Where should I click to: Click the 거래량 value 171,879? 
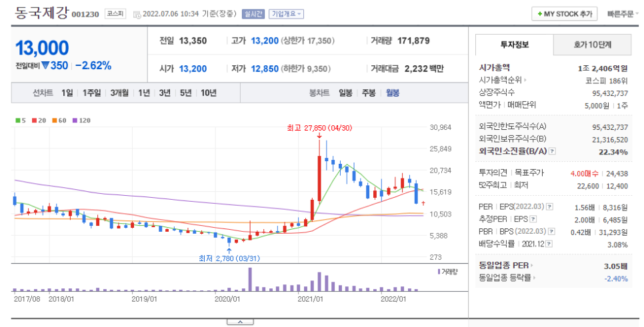(413, 41)
